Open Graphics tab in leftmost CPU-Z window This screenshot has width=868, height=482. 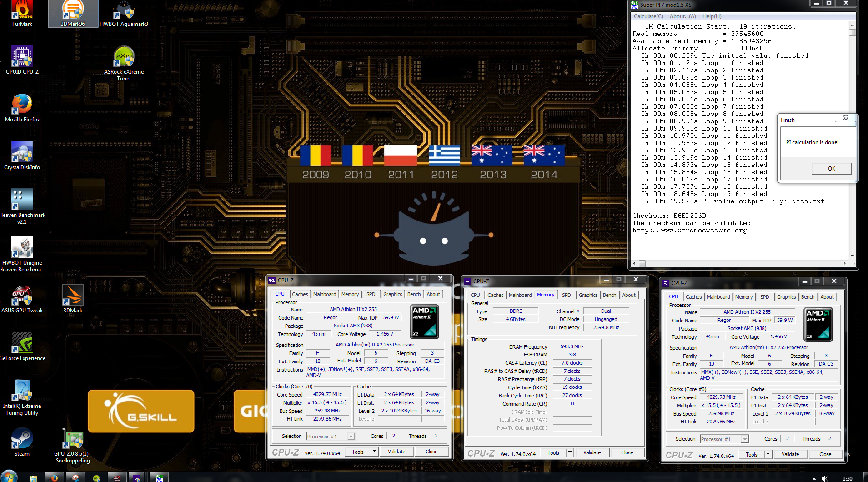[x=392, y=294]
